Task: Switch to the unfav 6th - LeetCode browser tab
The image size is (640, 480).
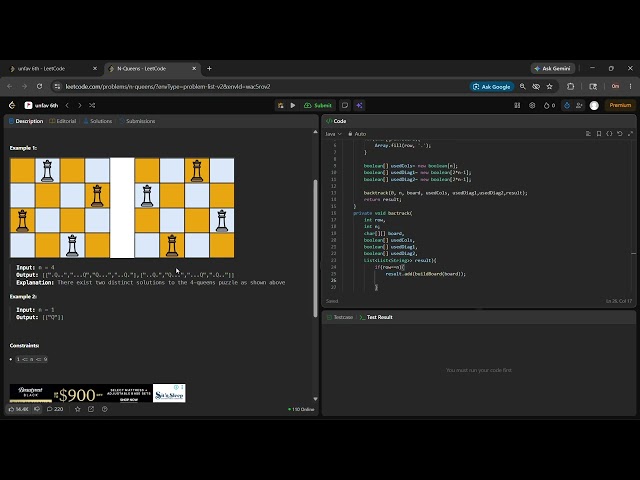Action: (53, 69)
